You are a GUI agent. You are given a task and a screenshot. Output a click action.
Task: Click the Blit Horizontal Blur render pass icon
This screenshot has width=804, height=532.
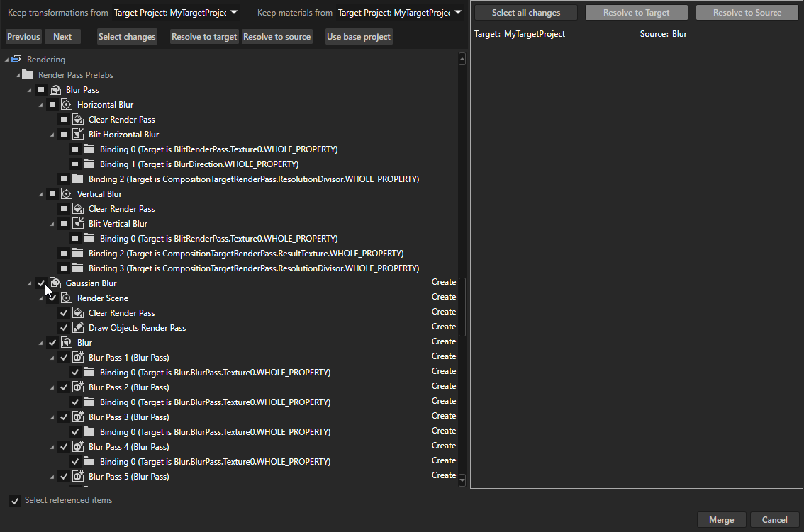point(78,134)
